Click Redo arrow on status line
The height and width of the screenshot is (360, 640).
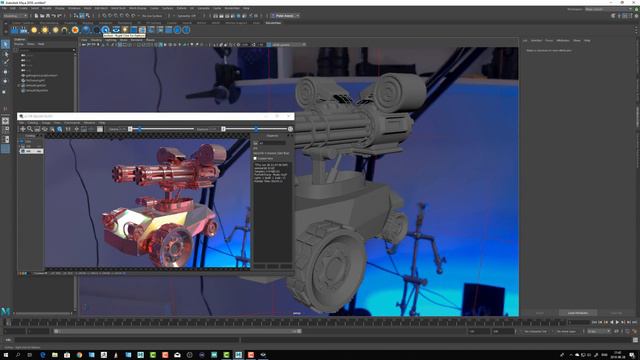(x=59, y=16)
